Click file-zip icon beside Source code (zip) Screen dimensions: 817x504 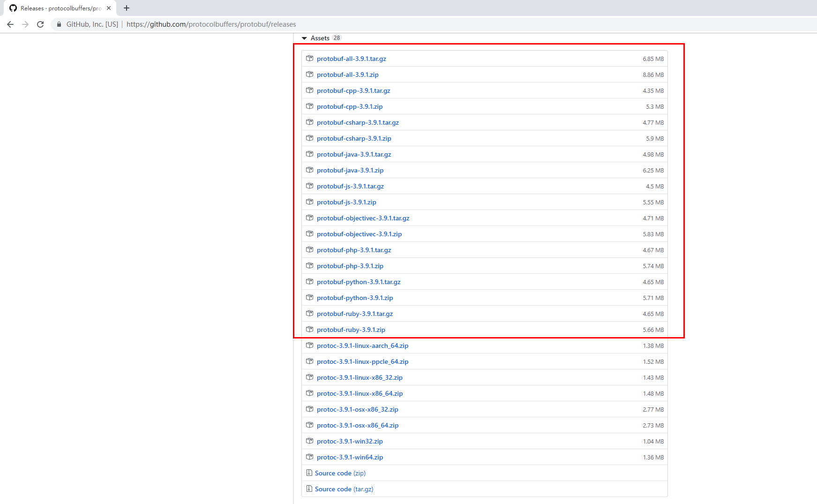coord(309,473)
